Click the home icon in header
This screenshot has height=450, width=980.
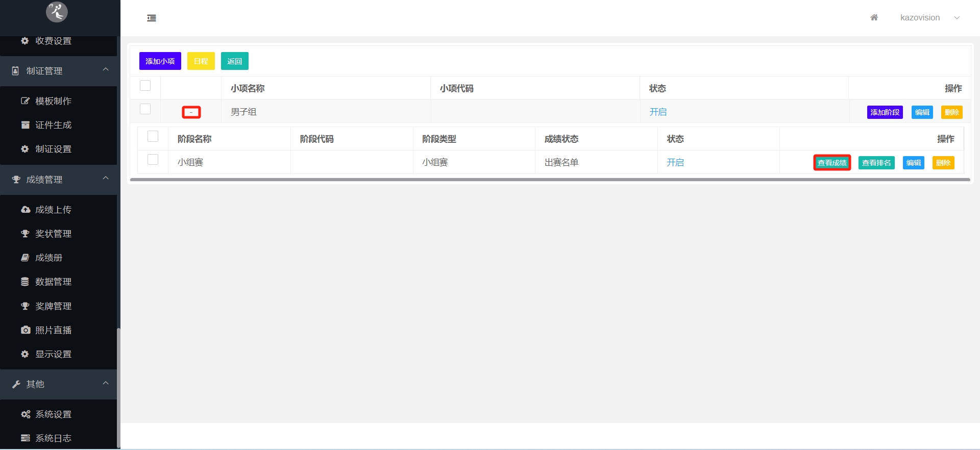(x=874, y=18)
